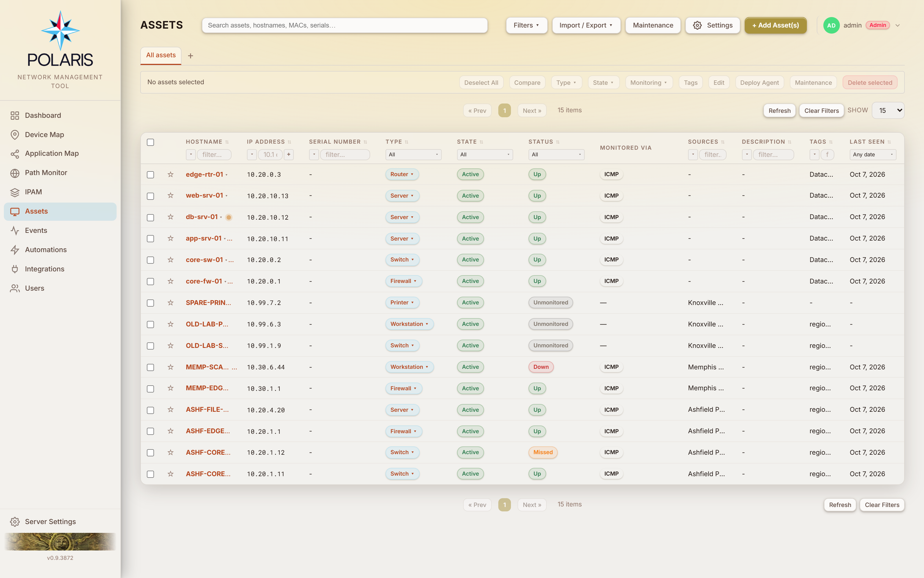Viewport: 924px width, 578px height.
Task: Check the edge-rtr-01 row checkbox
Action: click(150, 175)
